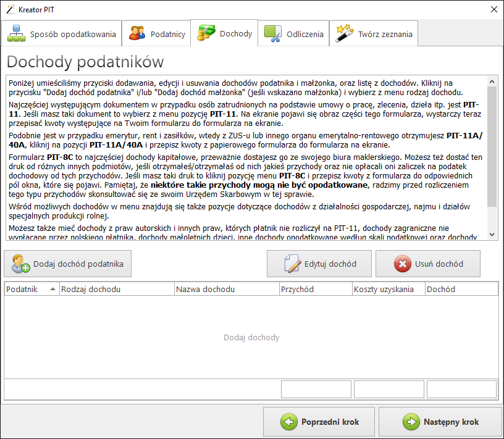Click the Sposób opodatkowania tab icon
This screenshot has height=439, width=504.
(17, 34)
